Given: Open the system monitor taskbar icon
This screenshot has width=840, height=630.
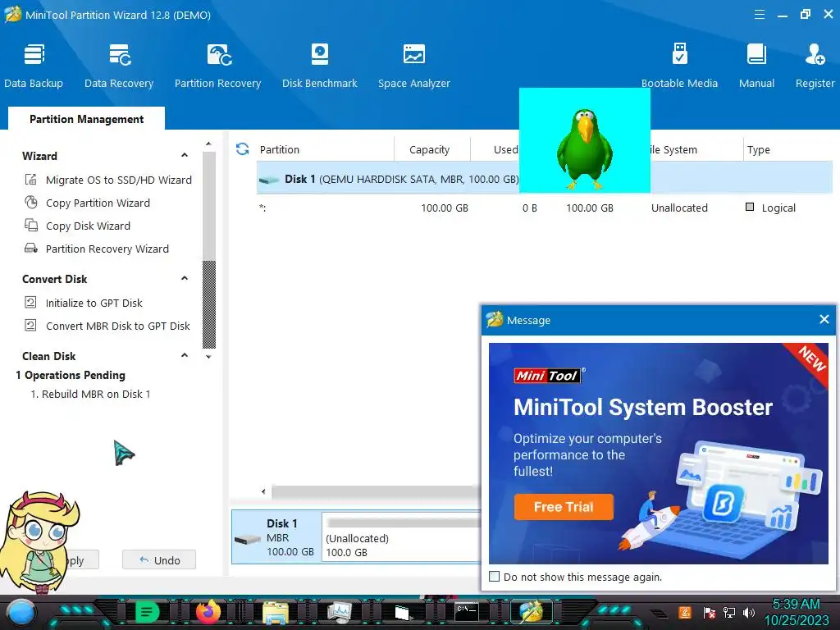Looking at the screenshot, I should (340, 612).
